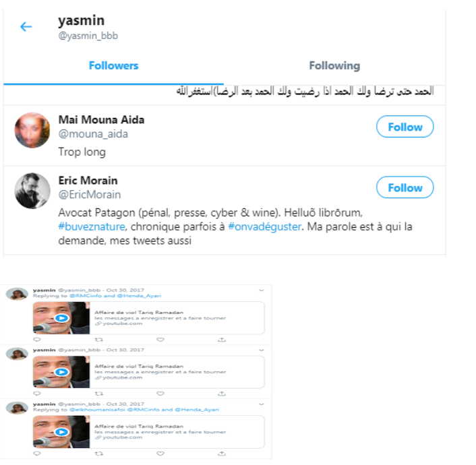Image resolution: width=476 pixels, height=465 pixels.
Task: Like the first yasmin tweet
Action: click(x=160, y=340)
